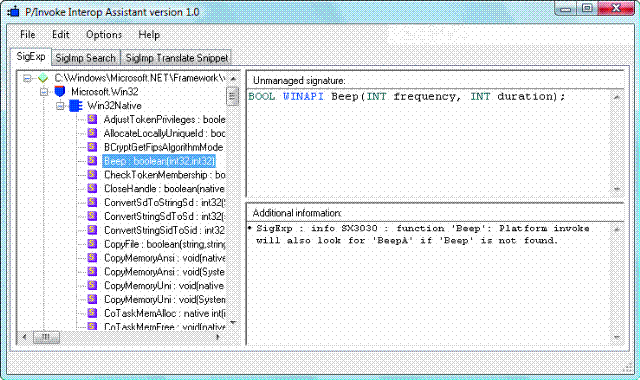
Task: Collapse the C:\Windows\Microsoft.NET root node
Action: click(x=27, y=78)
